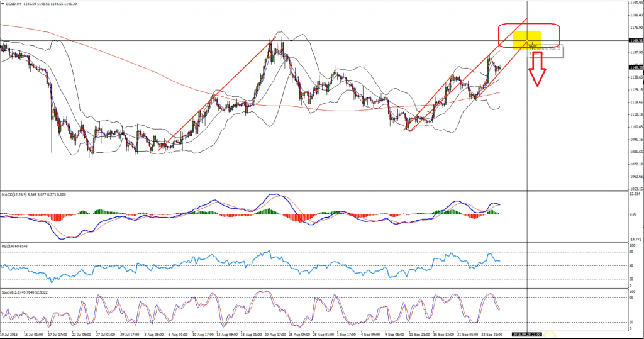Click the 1053.15 price scale label
This screenshot has width=644, height=339.
click(x=635, y=189)
